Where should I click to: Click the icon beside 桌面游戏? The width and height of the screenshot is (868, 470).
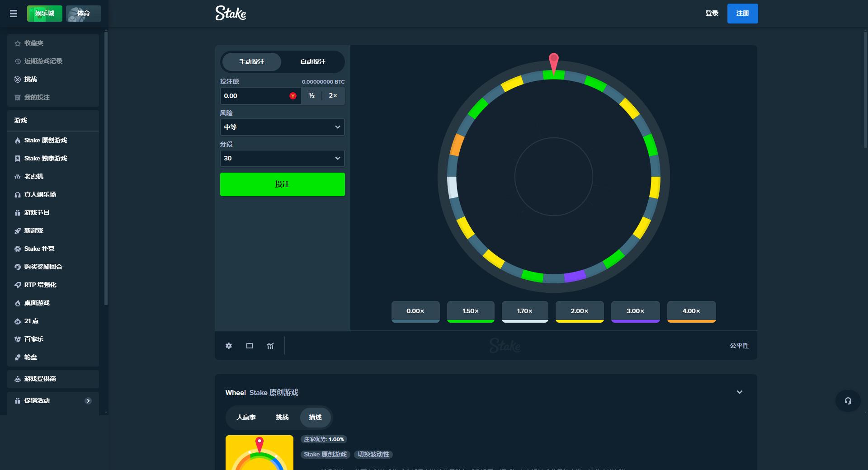tap(18, 303)
